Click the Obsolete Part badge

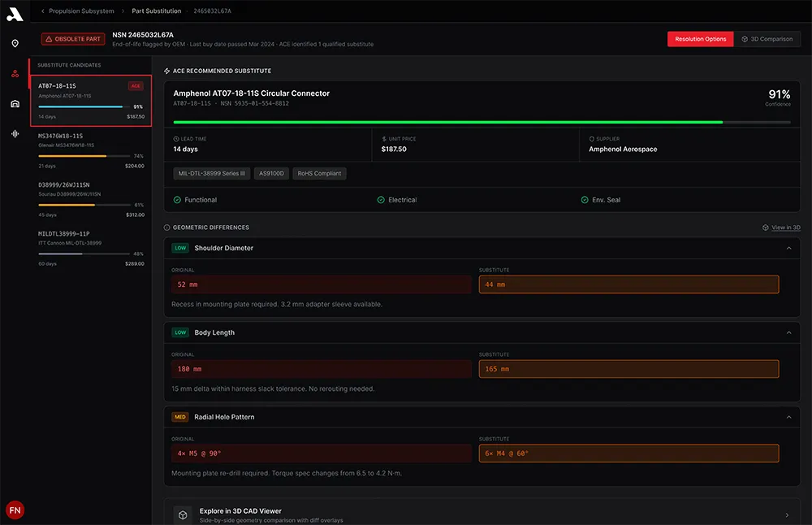coord(73,39)
